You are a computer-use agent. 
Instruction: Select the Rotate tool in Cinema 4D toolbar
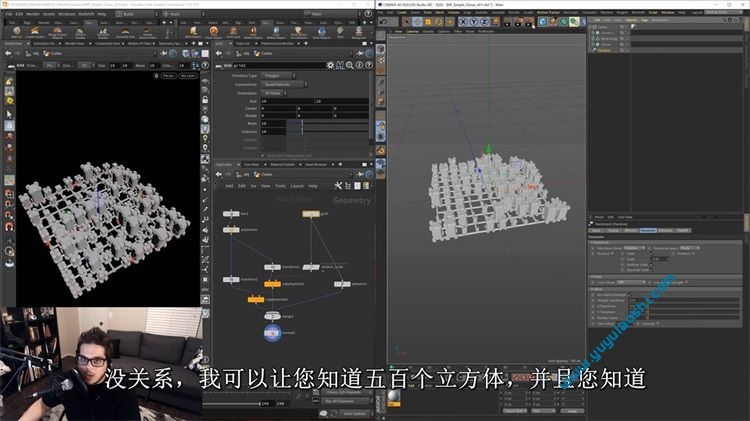(439, 22)
